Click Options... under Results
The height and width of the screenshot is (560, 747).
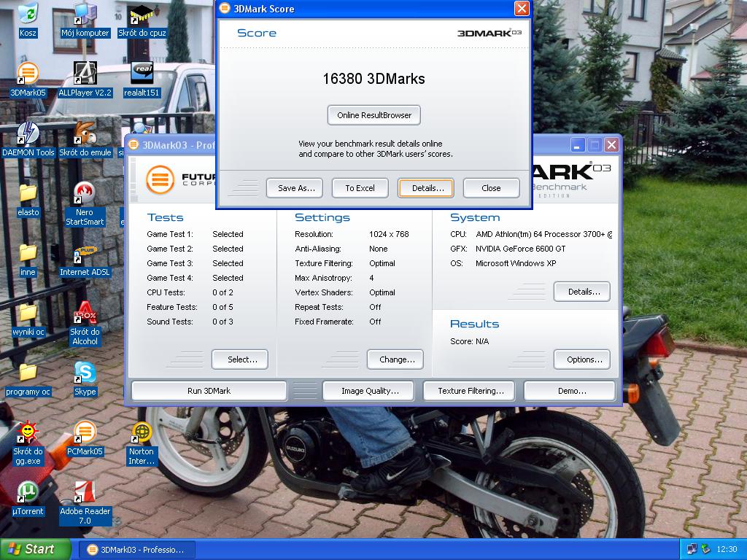coord(581,359)
